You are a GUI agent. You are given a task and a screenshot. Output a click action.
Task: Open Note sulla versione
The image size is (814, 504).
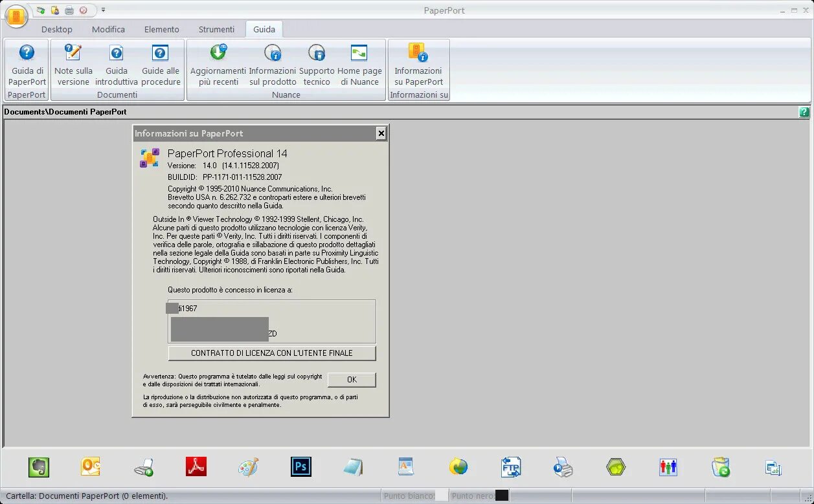[x=73, y=65]
